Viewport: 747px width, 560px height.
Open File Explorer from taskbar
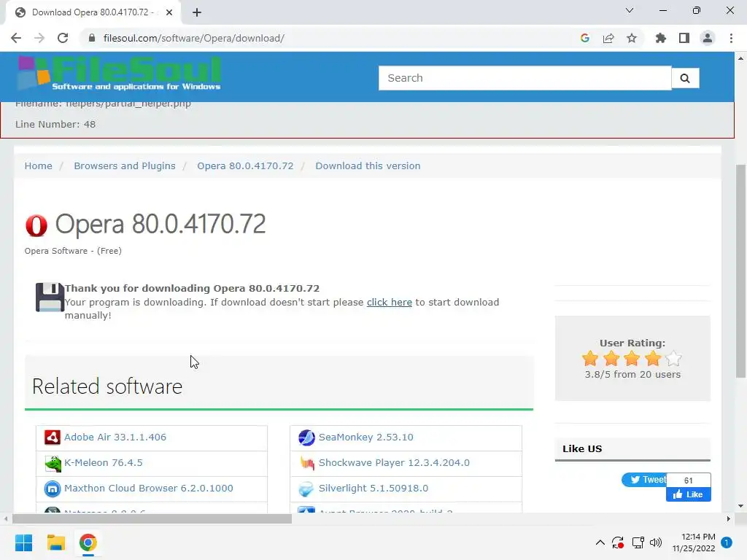[56, 542]
